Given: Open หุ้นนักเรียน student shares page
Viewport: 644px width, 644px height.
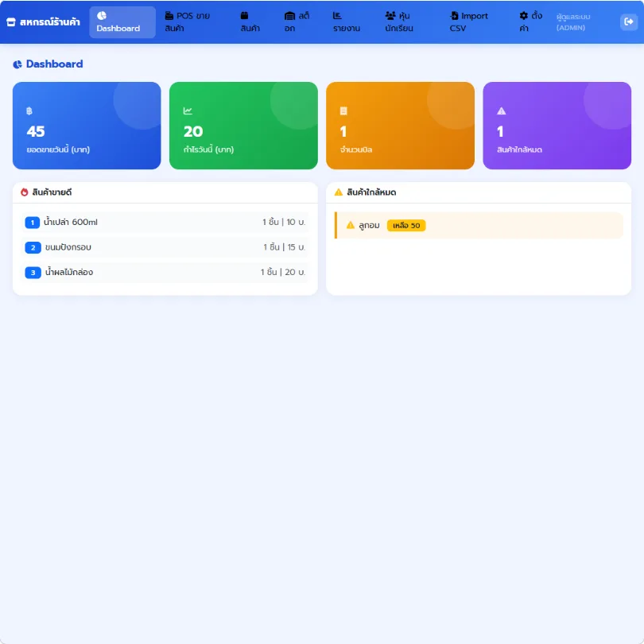Looking at the screenshot, I should click(399, 22).
